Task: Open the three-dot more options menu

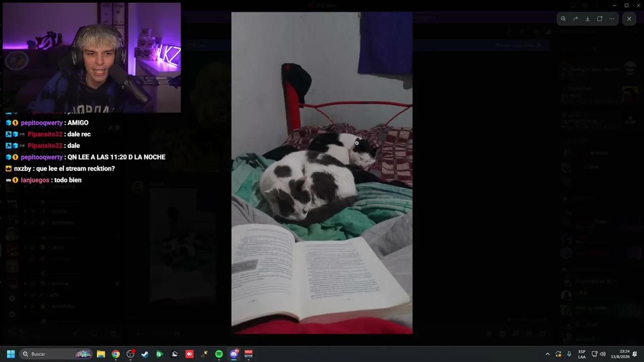Action: click(612, 19)
